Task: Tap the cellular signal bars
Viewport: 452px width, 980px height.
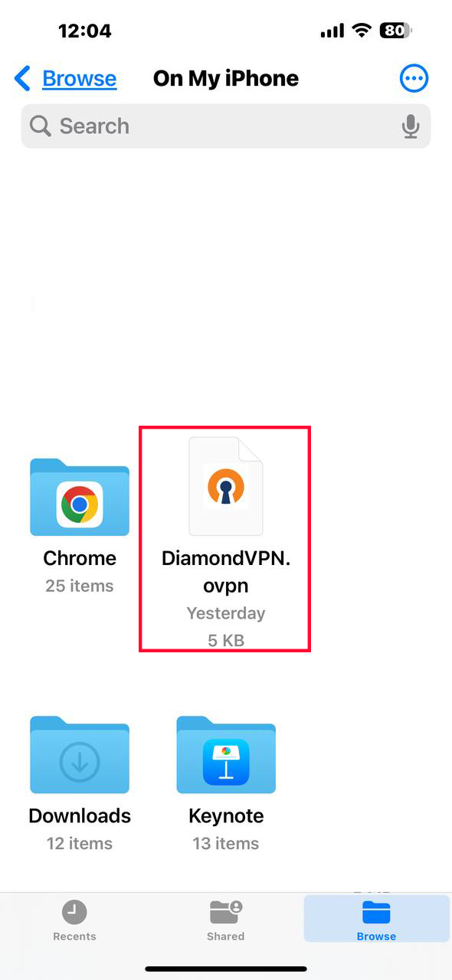Action: coord(332,31)
